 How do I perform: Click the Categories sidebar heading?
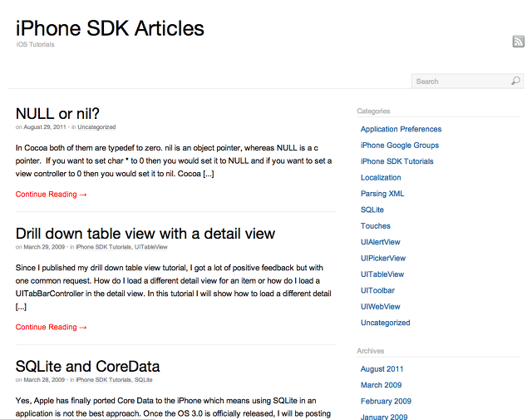click(373, 111)
